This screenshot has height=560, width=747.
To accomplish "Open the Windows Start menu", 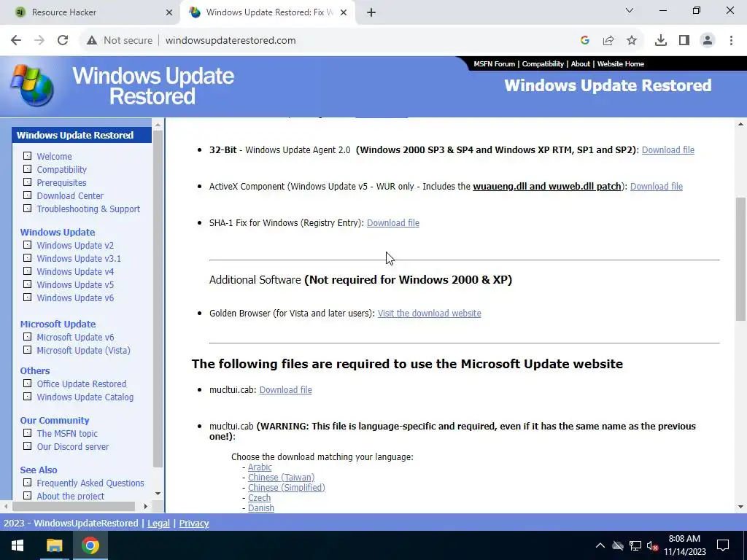I will (18, 545).
